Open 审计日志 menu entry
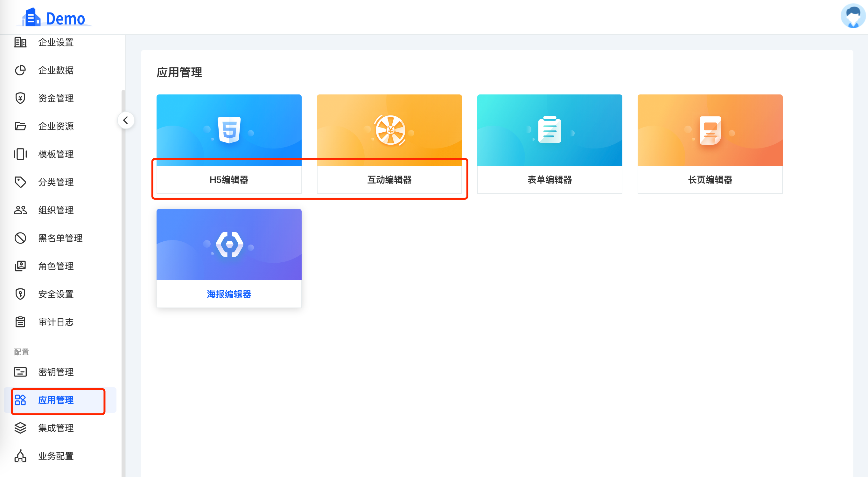The height and width of the screenshot is (477, 868). [x=56, y=322]
